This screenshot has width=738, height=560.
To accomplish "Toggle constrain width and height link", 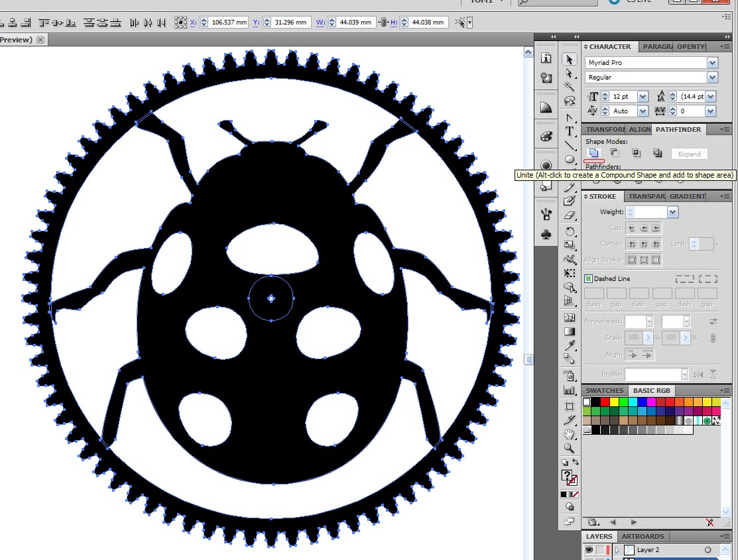I will tap(383, 22).
